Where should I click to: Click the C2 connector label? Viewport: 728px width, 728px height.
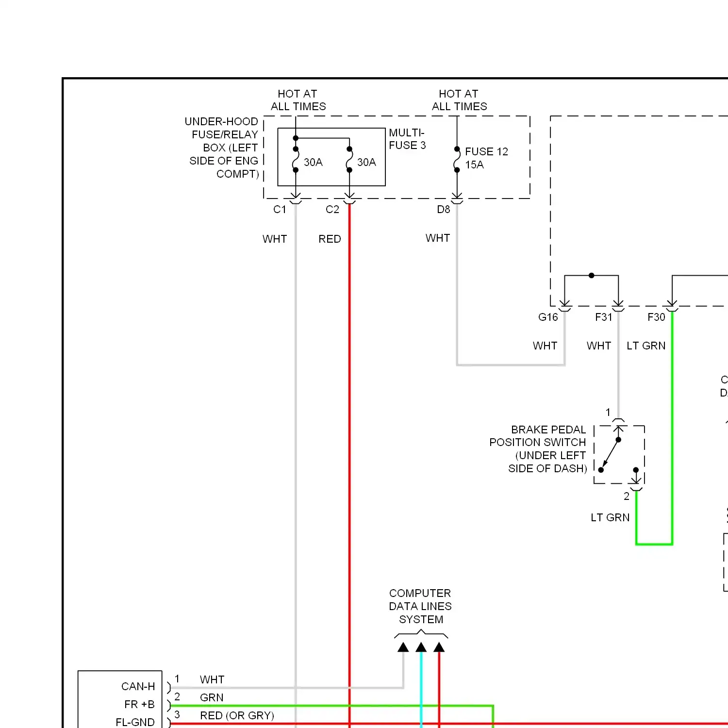[x=332, y=209]
